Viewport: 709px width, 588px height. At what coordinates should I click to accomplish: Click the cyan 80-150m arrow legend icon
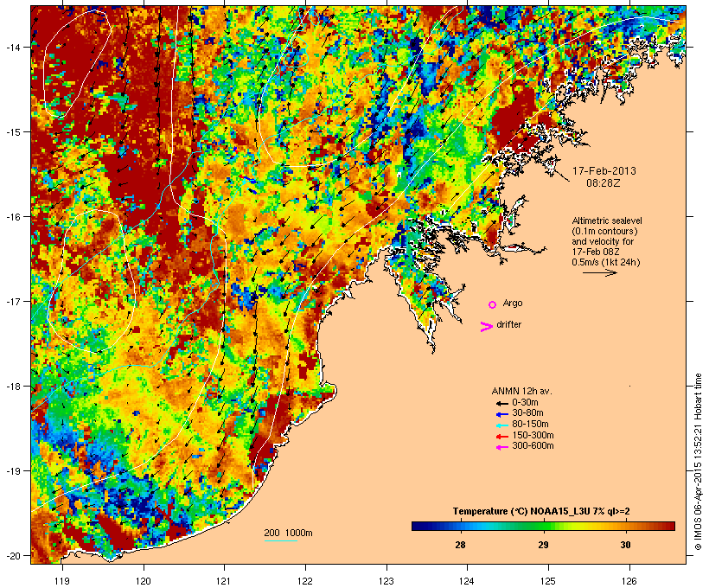(501, 425)
